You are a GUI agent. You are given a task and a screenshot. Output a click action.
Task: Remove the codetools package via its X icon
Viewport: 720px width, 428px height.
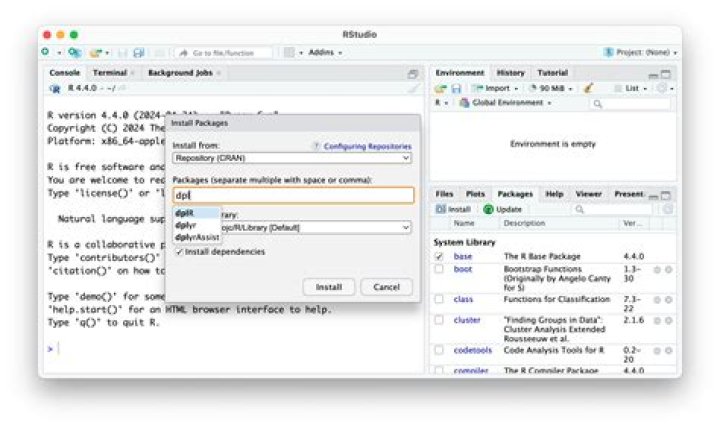coord(669,350)
